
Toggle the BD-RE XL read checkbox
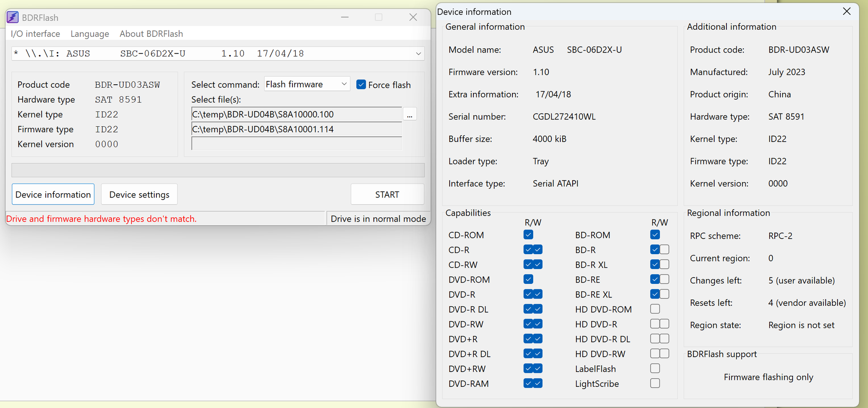655,294
